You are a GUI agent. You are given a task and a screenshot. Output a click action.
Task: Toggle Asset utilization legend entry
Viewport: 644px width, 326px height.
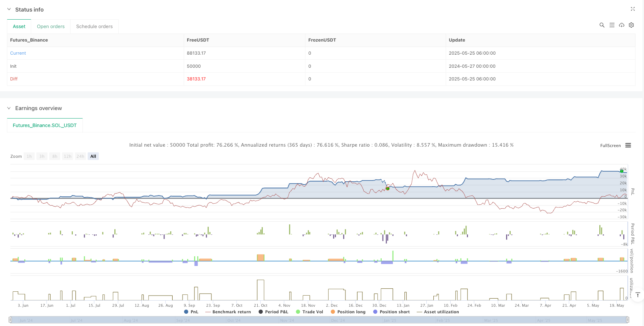(x=438, y=312)
